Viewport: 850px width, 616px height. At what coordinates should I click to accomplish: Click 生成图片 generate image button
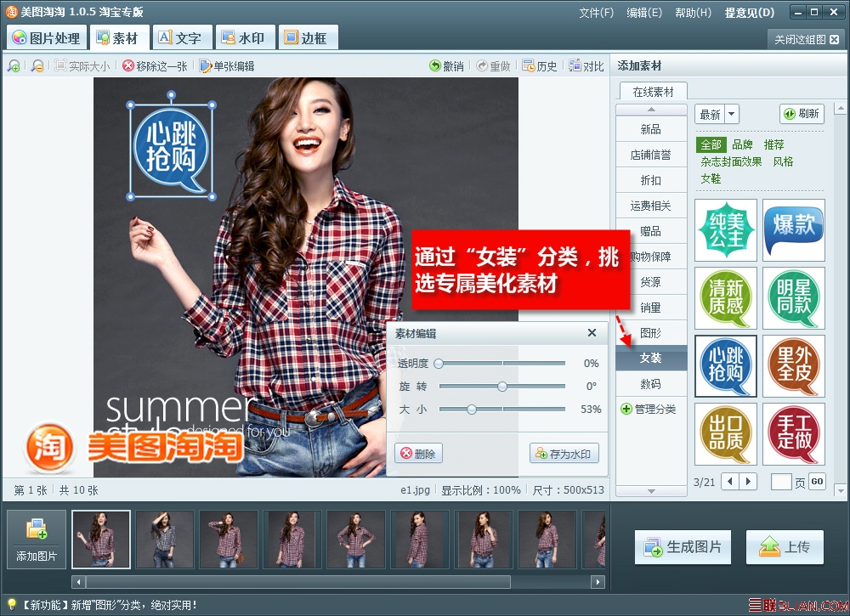pyautogui.click(x=683, y=547)
